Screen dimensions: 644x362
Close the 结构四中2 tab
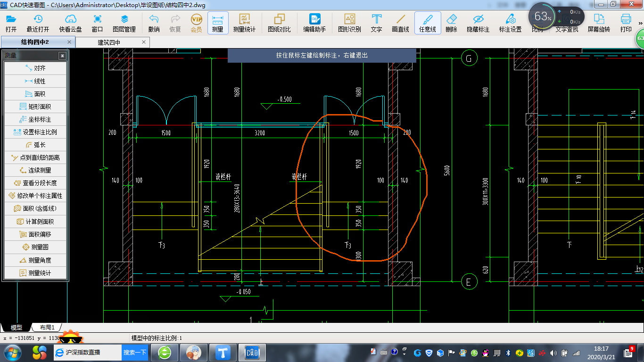tap(69, 42)
